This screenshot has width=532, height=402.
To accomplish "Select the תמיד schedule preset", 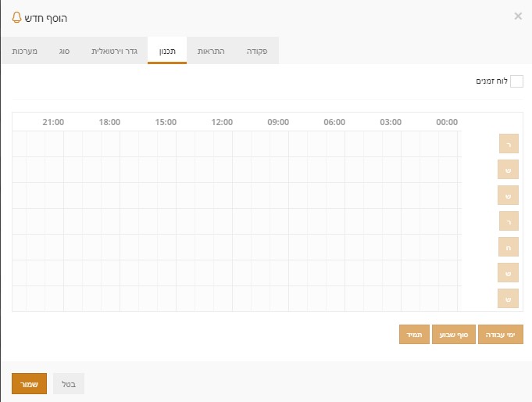I will tap(414, 335).
